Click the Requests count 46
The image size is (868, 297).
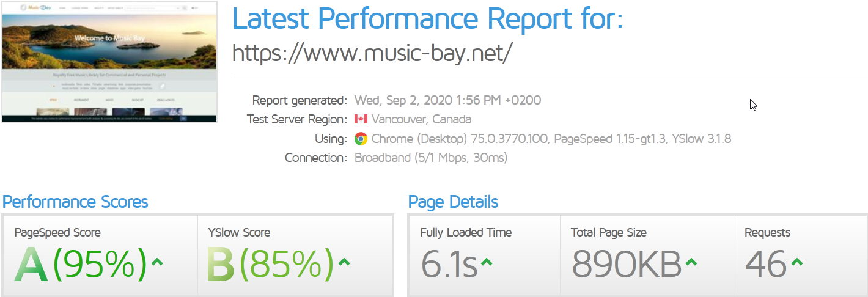click(x=765, y=264)
